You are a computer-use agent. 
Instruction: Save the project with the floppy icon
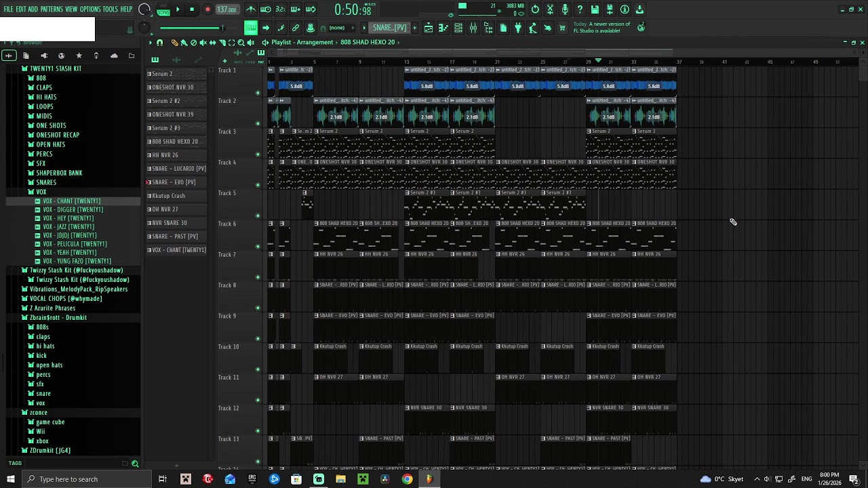coord(595,9)
